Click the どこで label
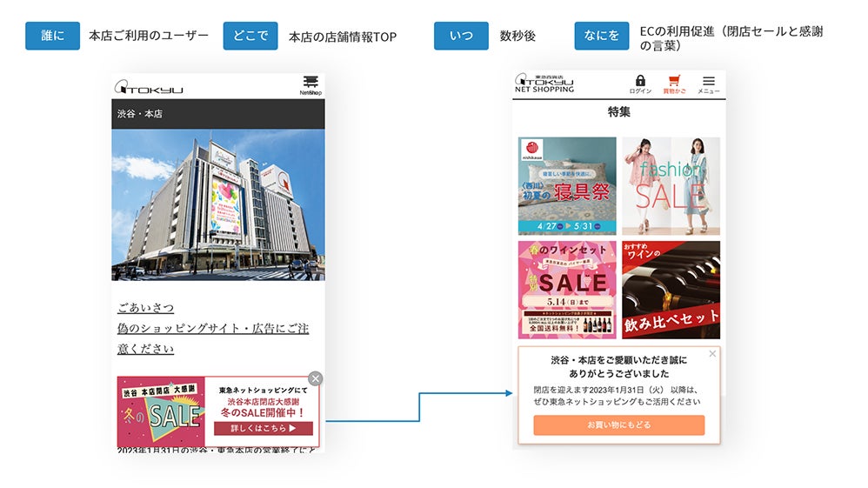Screen dimensions: 868x488 250,36
